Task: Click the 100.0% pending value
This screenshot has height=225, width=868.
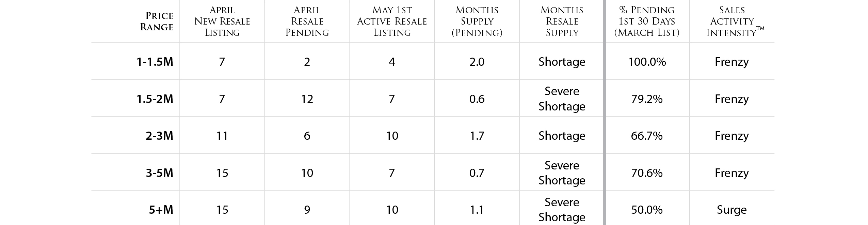Action: (x=647, y=62)
